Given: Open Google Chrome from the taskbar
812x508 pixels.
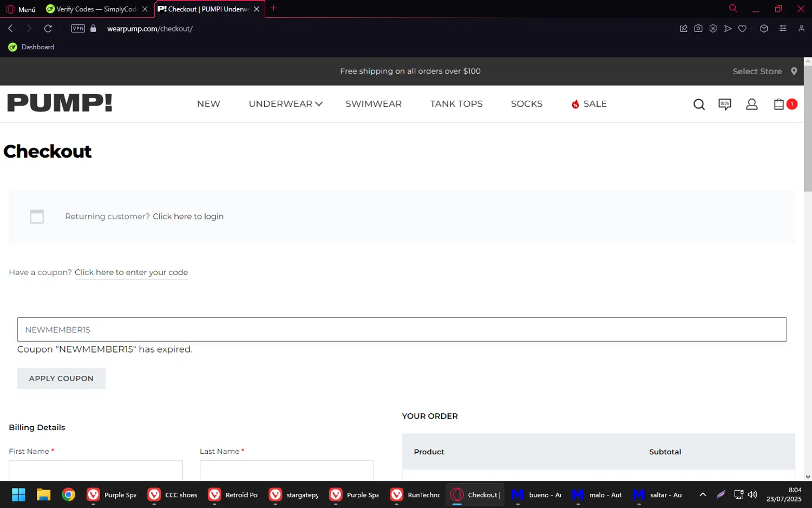Looking at the screenshot, I should click(x=68, y=494).
